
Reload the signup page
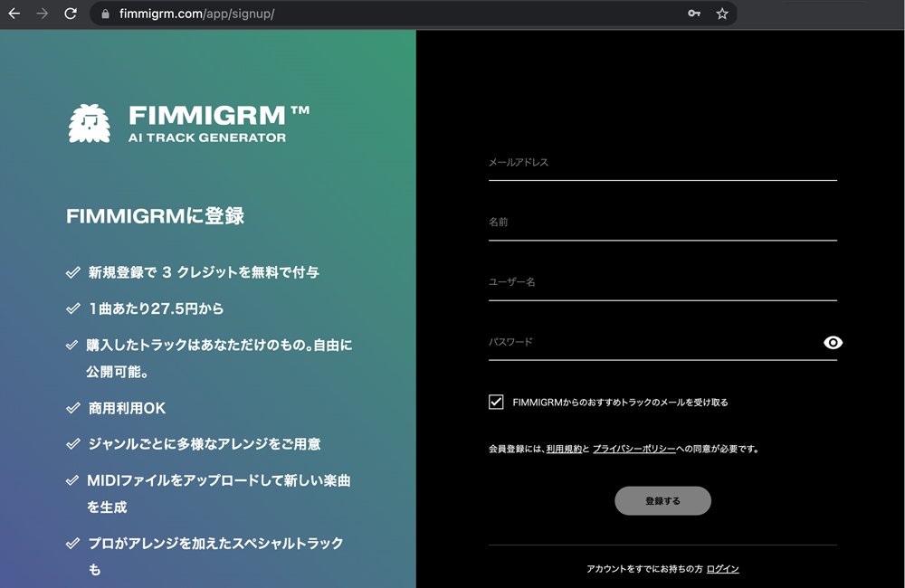pyautogui.click(x=71, y=14)
